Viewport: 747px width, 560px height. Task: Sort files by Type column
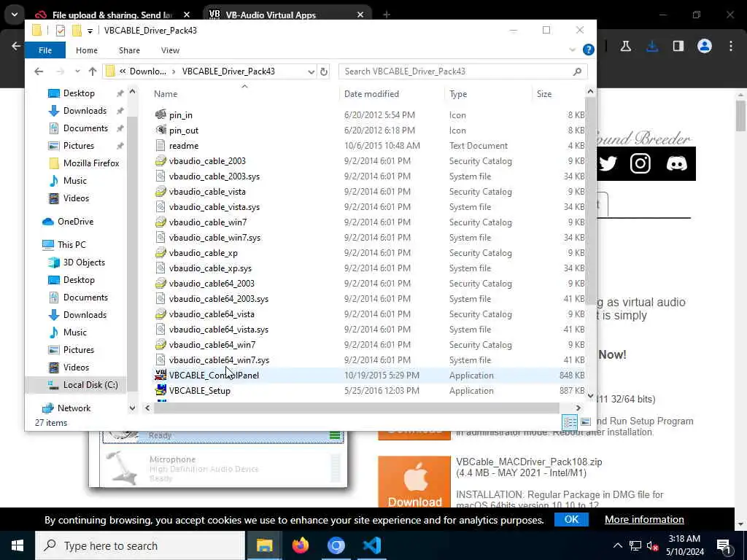click(458, 94)
